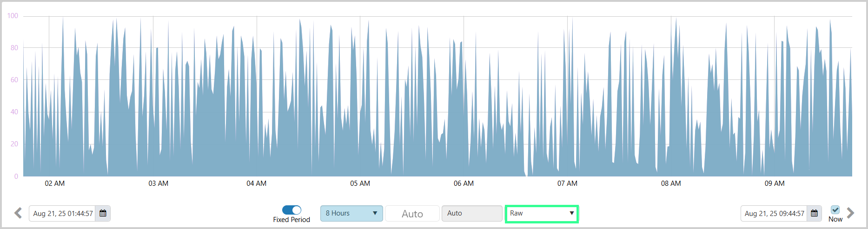This screenshot has width=868, height=229.
Task: Click the white Auto input field
Action: coord(412,214)
